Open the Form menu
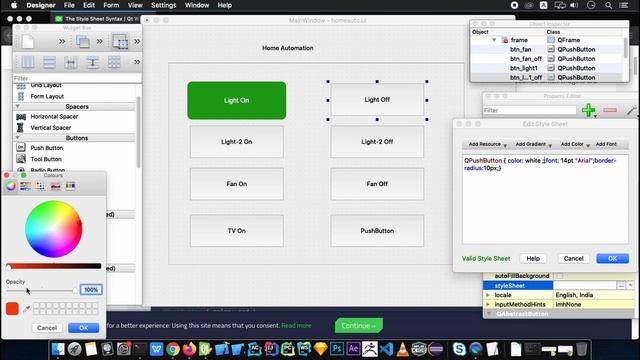The height and width of the screenshot is (360, 640). 111,5
